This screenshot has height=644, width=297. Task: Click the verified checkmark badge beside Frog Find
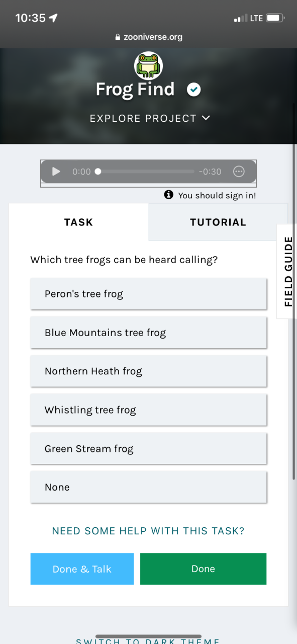(x=194, y=90)
